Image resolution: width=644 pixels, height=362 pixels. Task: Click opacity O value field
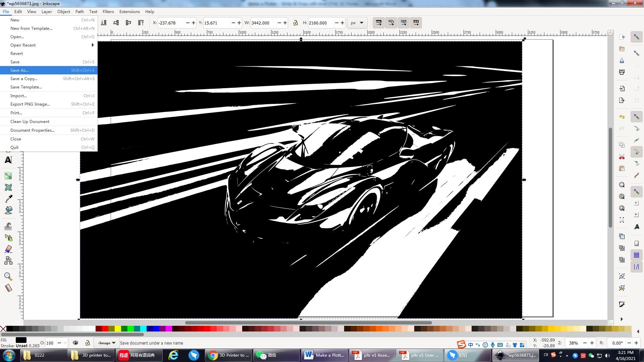(50, 343)
